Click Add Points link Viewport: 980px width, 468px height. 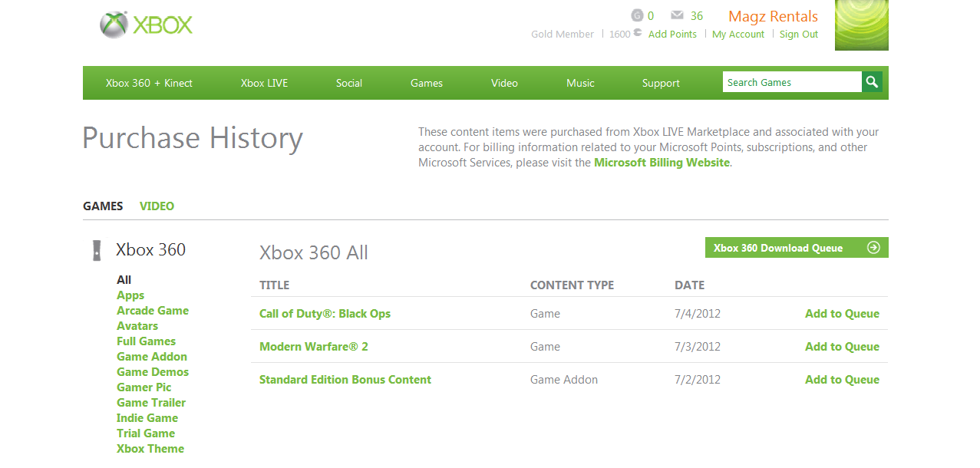672,34
